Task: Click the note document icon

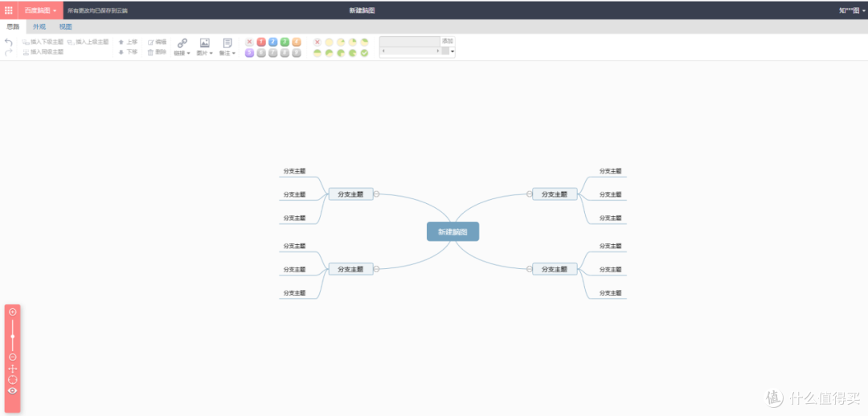Action: (227, 43)
